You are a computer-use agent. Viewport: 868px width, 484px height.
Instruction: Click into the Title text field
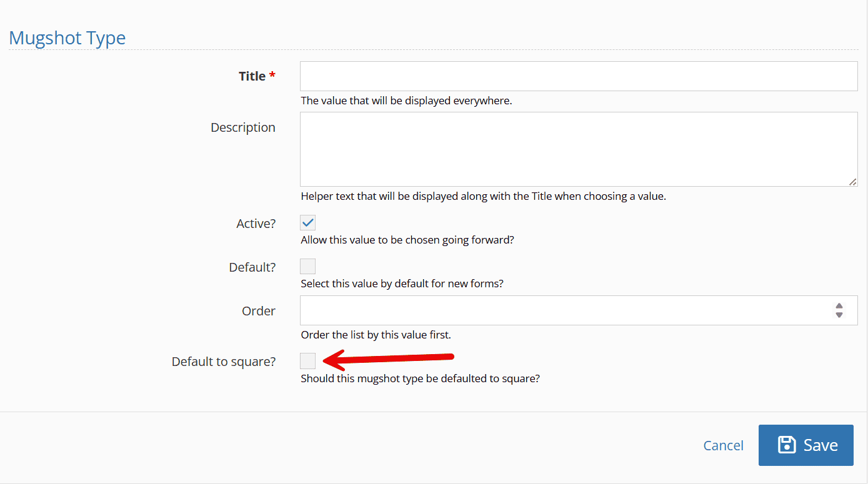pos(578,76)
